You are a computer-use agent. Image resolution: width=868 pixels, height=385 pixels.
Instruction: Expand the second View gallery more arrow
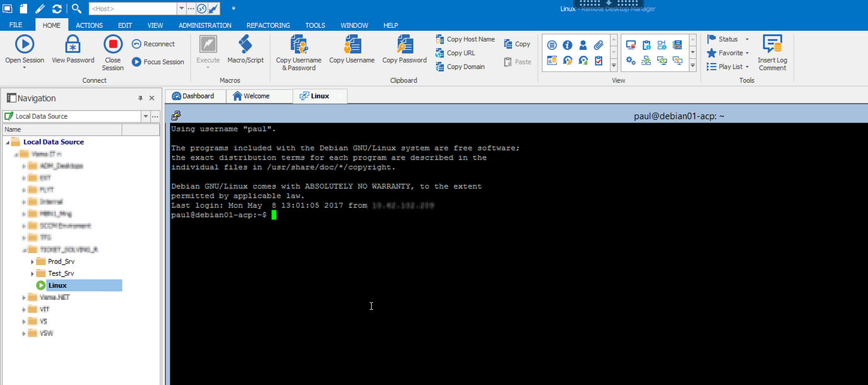(x=693, y=66)
